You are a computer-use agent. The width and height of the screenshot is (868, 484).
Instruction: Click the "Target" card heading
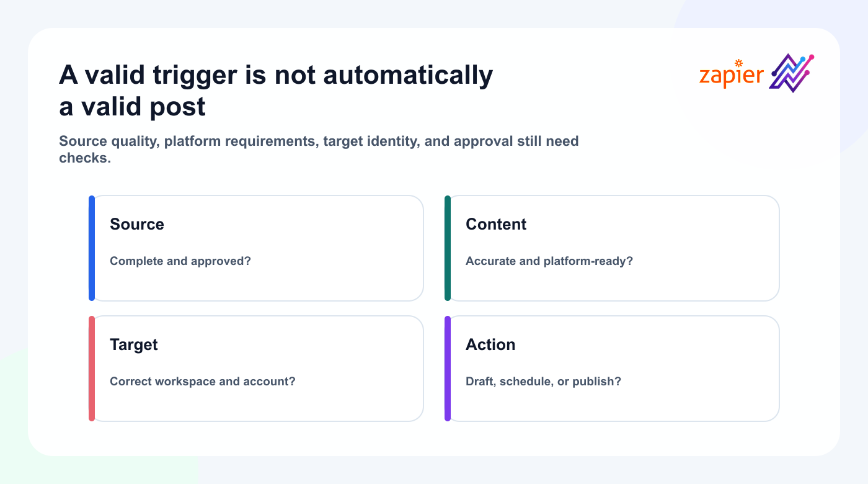coord(134,344)
